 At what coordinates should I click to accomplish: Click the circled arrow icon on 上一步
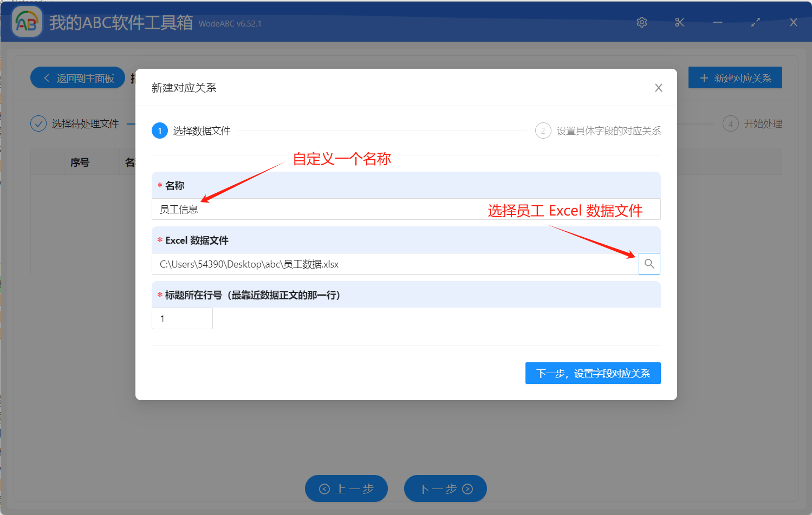(x=326, y=488)
